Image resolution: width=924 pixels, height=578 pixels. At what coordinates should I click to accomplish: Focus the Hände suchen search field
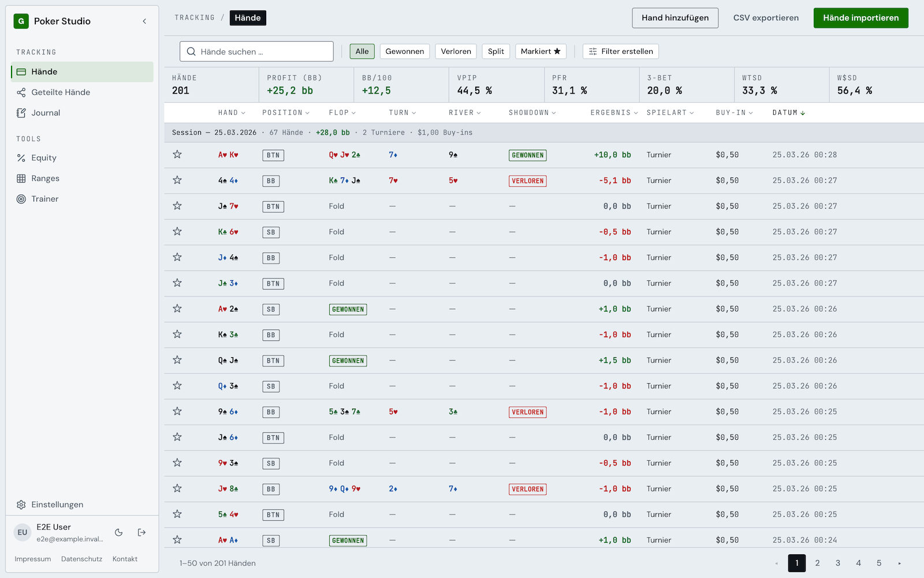[256, 51]
